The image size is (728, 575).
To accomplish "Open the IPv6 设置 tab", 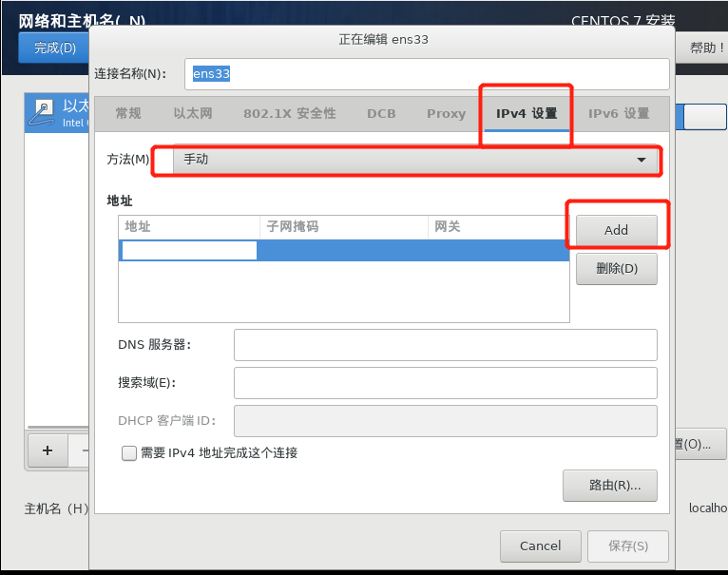I will [619, 113].
